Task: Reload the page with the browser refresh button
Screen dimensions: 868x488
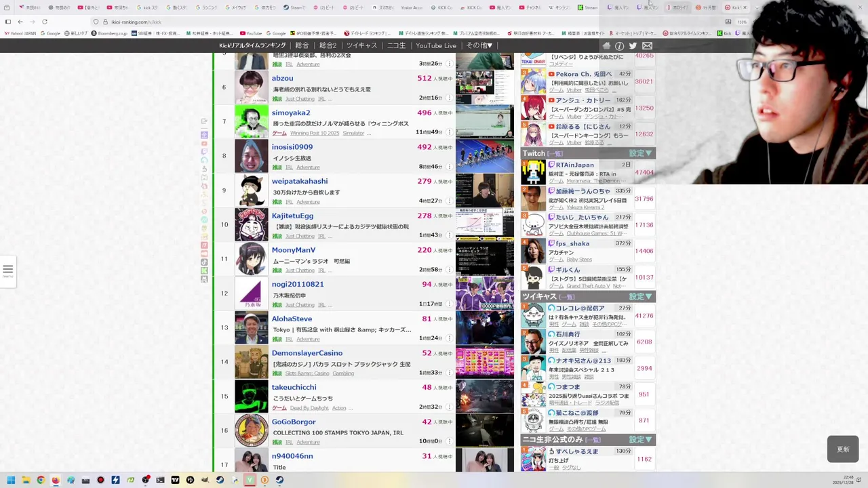Action: 45,22
